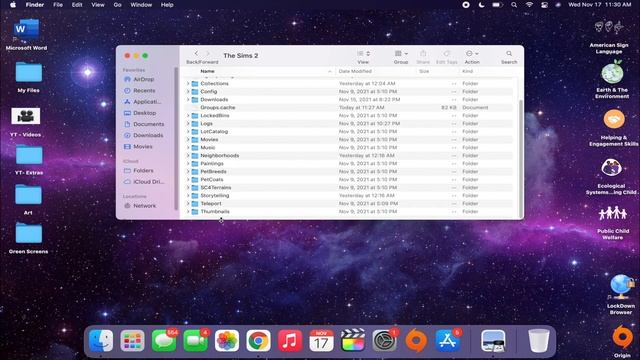Open Music app from the Dock
The width and height of the screenshot is (640, 360).
click(x=290, y=340)
